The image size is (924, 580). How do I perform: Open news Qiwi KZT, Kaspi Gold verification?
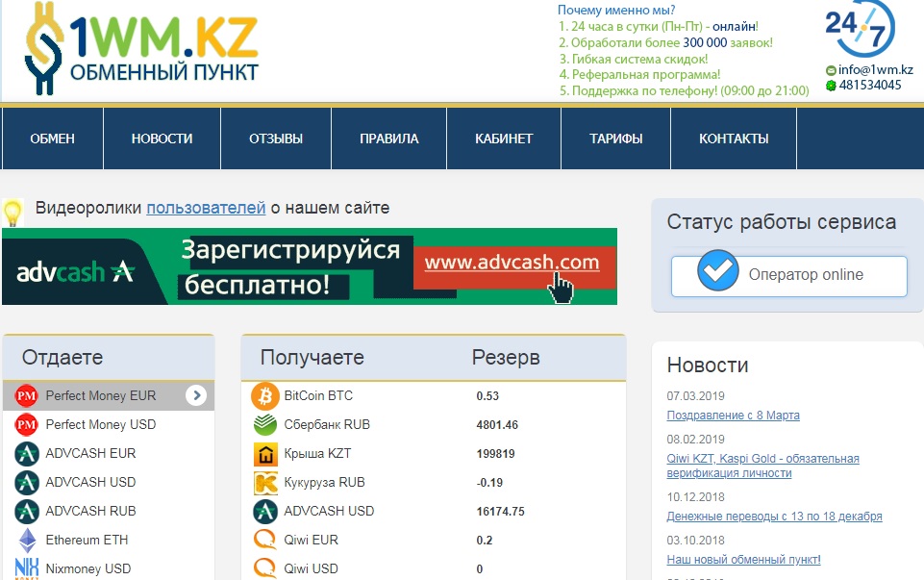pyautogui.click(x=763, y=466)
